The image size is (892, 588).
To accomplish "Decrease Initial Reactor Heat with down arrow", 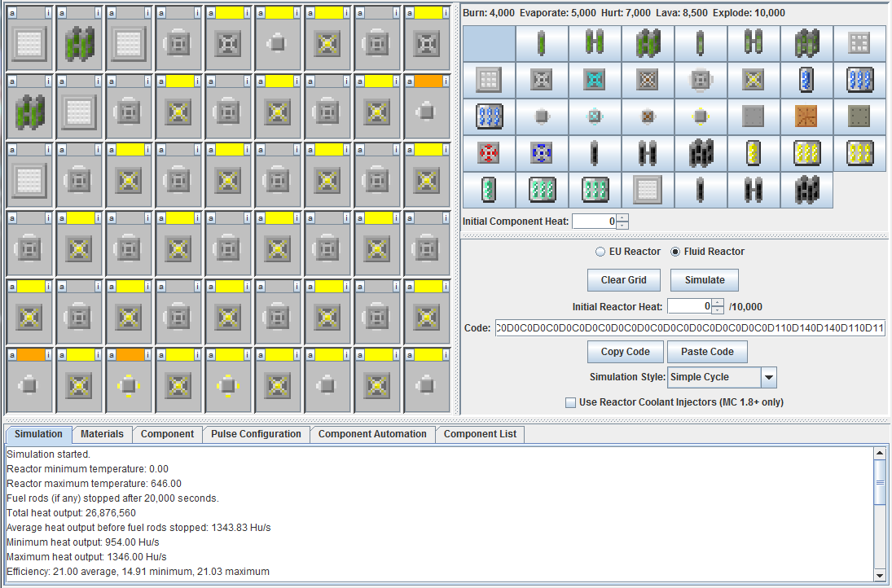I will point(718,310).
